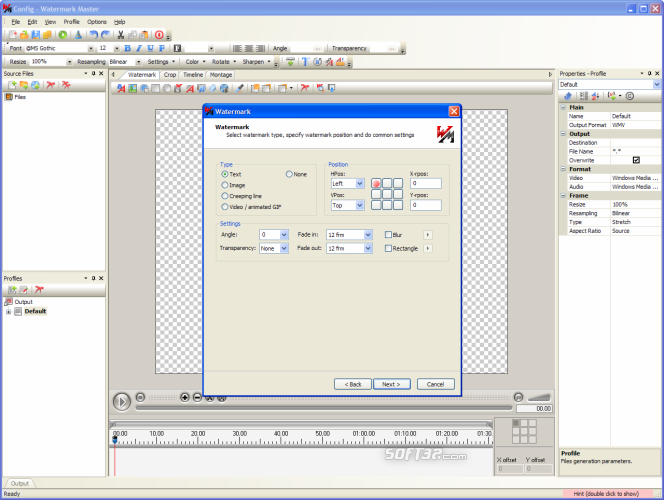Switch to the Crop tab

pos(170,75)
